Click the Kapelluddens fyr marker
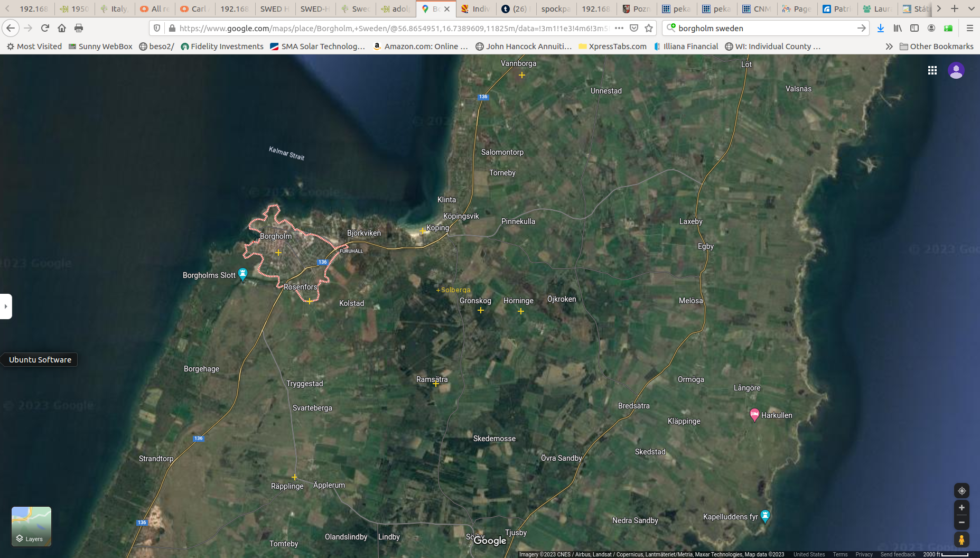The image size is (980, 558). pyautogui.click(x=765, y=516)
